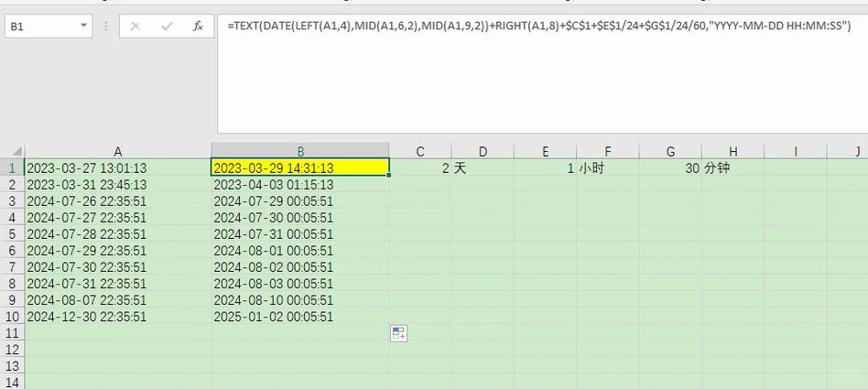
Task: Select column A header
Action: 118,151
